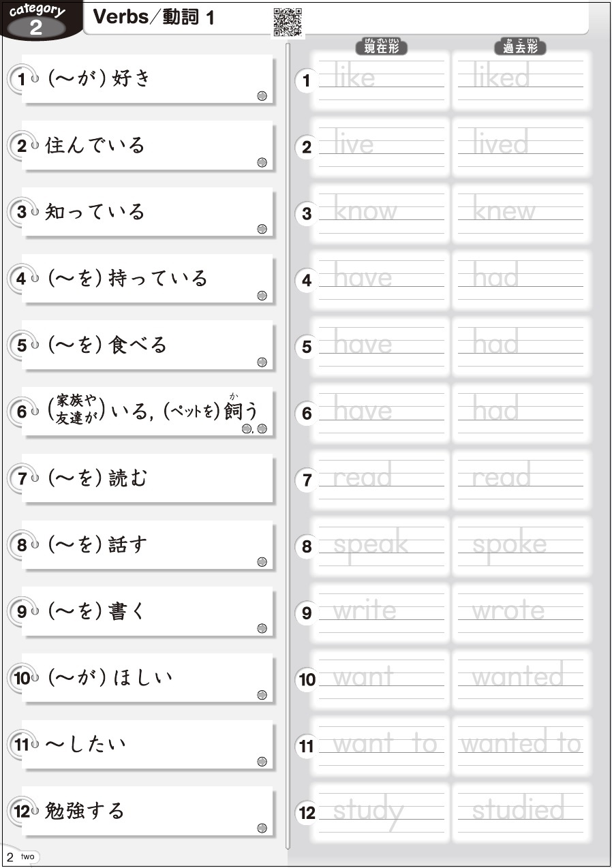The width and height of the screenshot is (612, 868).
Task: Click the gray dot on the 好き card
Action: tap(262, 96)
